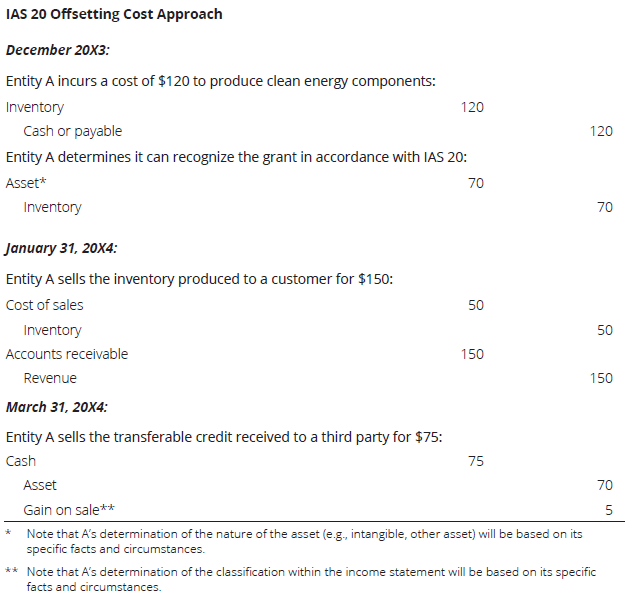The height and width of the screenshot is (599, 635).
Task: Click the single-asterisk footnote about the asset's nature
Action: 304,541
